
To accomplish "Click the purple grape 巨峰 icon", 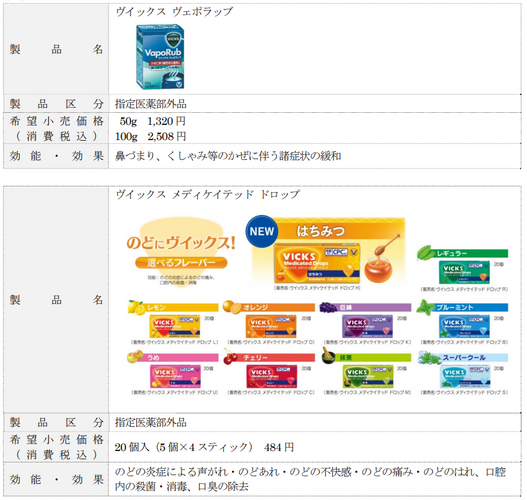I will [x=328, y=307].
